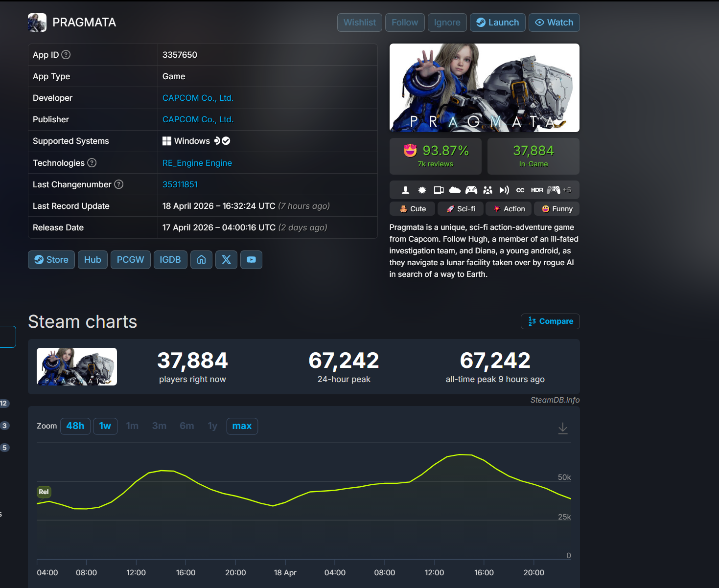Click the sidebar badge showing 3
719x588 pixels.
click(4, 426)
